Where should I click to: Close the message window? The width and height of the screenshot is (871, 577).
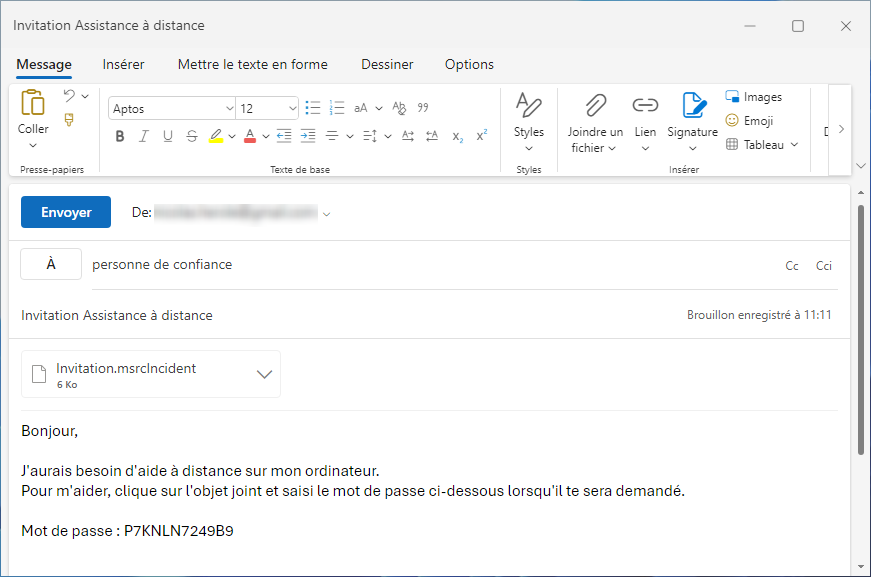pos(845,26)
